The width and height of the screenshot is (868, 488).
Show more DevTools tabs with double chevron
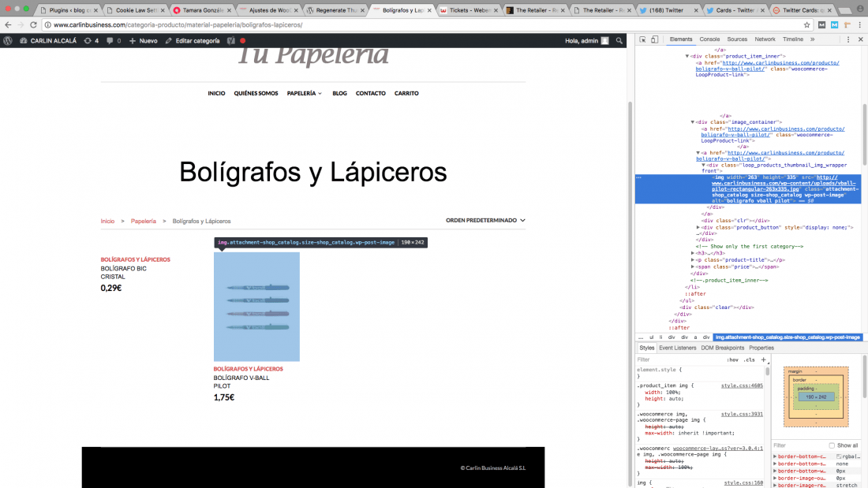(812, 40)
